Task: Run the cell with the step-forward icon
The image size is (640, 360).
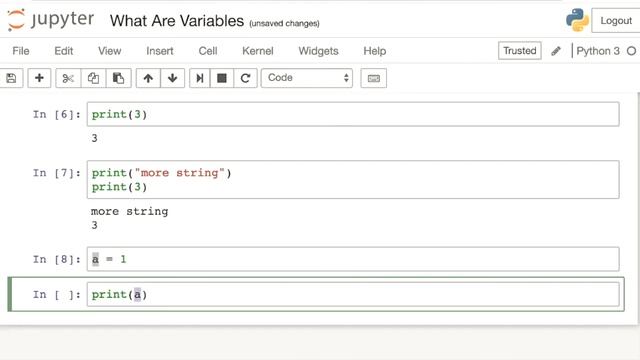Action: tap(200, 78)
